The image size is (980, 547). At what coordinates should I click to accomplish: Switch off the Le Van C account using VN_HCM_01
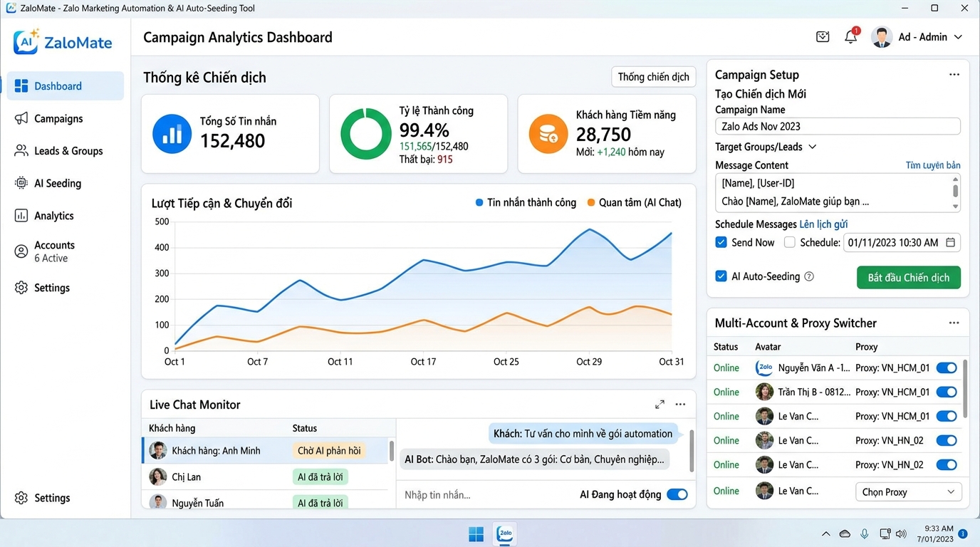pyautogui.click(x=947, y=416)
